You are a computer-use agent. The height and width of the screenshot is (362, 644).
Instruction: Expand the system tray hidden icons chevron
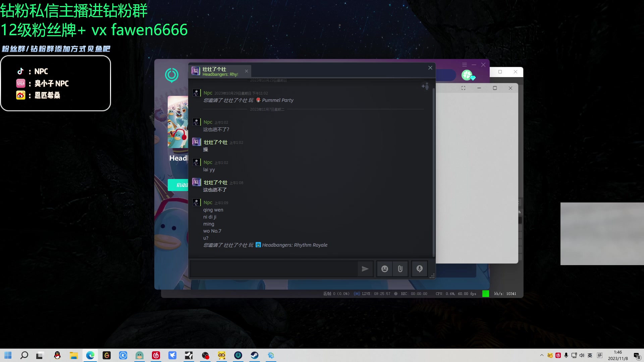(542, 355)
